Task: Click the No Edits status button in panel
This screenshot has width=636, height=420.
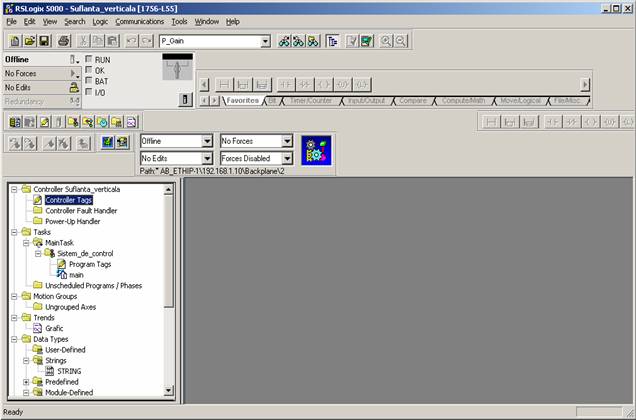Action: click(42, 87)
